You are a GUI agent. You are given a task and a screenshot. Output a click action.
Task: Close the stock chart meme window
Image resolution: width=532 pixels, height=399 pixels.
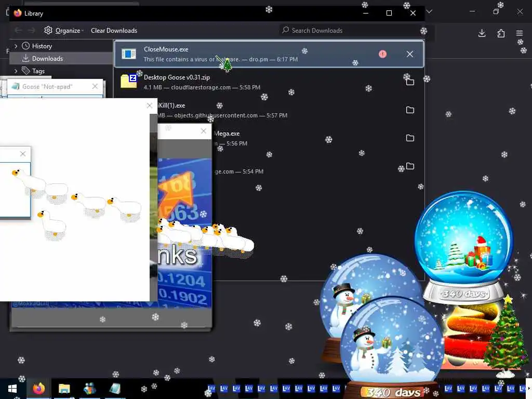click(203, 131)
